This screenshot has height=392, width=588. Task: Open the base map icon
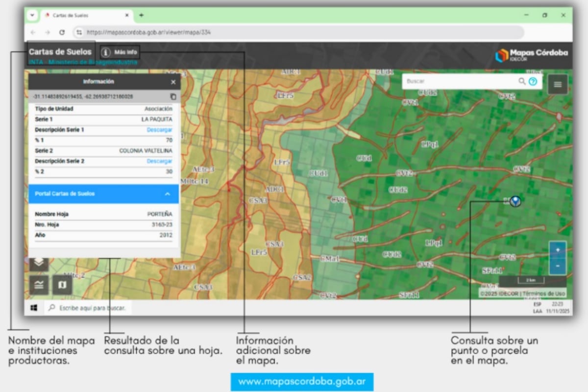point(62,285)
